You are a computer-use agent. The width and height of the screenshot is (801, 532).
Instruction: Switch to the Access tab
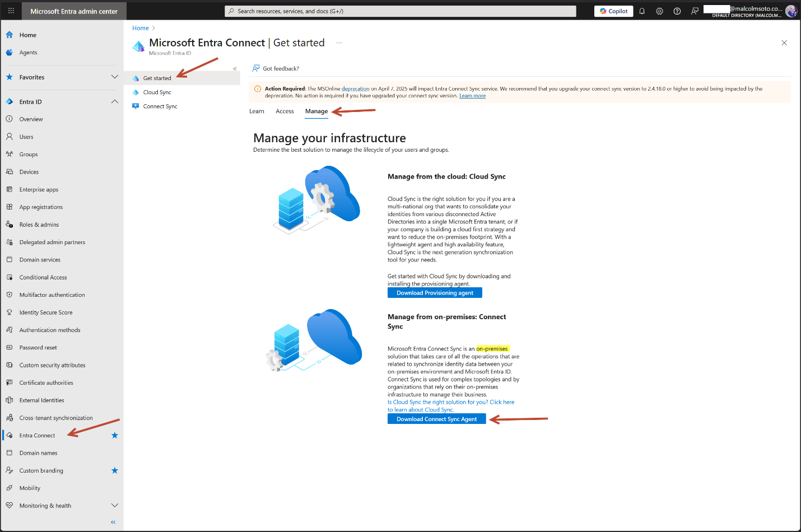click(285, 111)
